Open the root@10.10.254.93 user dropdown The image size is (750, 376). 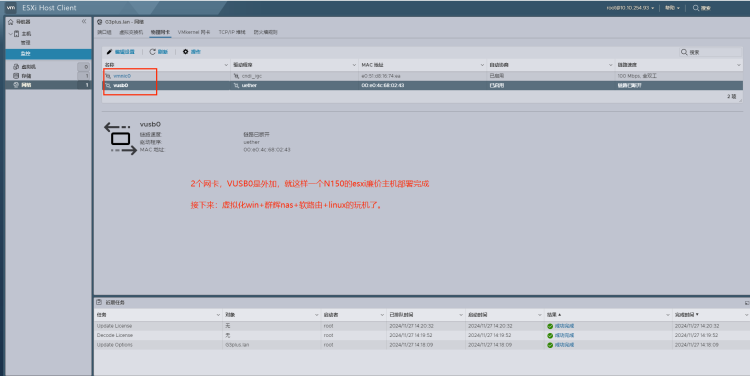pos(630,8)
